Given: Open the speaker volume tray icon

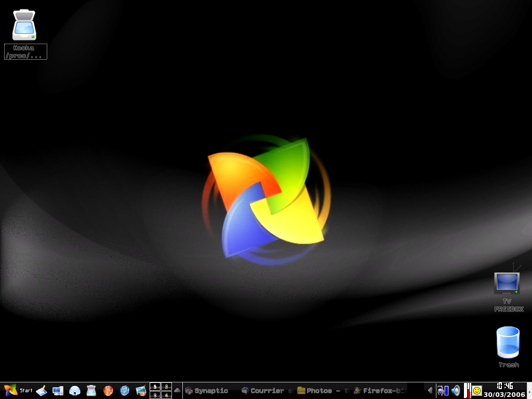Looking at the screenshot, I should click(x=456, y=391).
